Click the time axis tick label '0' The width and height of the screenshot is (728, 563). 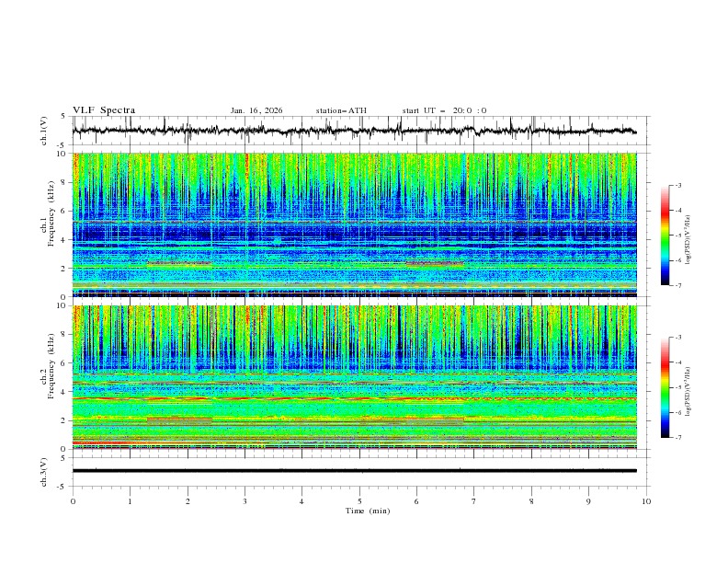click(x=73, y=501)
